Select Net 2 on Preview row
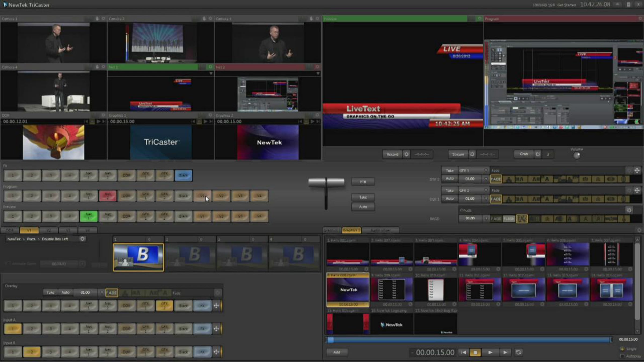Screen dimensions: 644x362 coord(108,216)
